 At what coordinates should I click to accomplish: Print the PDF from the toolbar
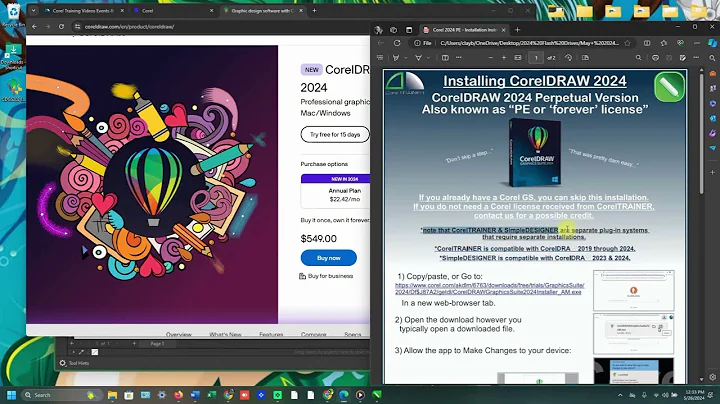(x=655, y=58)
